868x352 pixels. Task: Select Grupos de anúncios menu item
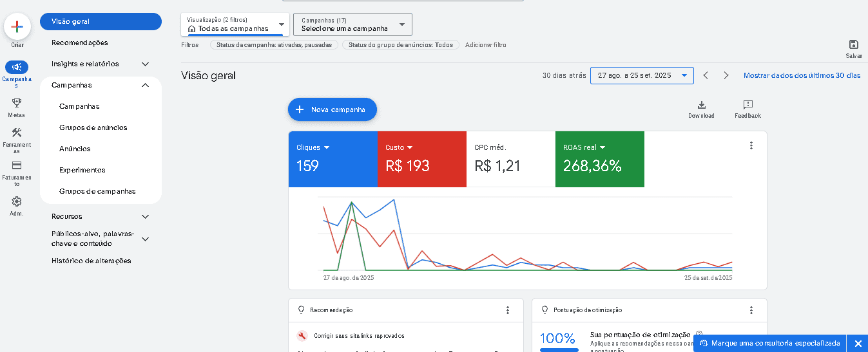click(93, 127)
